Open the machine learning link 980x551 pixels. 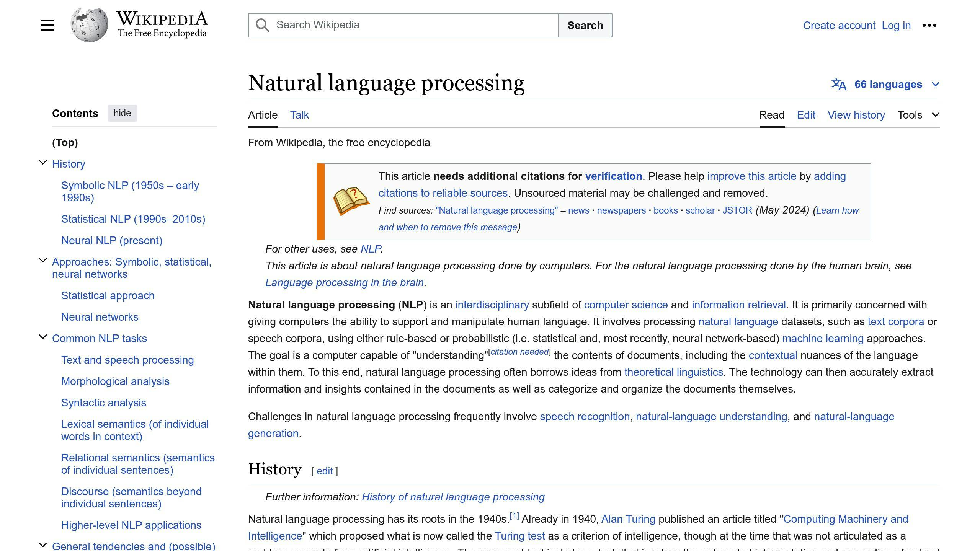click(x=823, y=338)
